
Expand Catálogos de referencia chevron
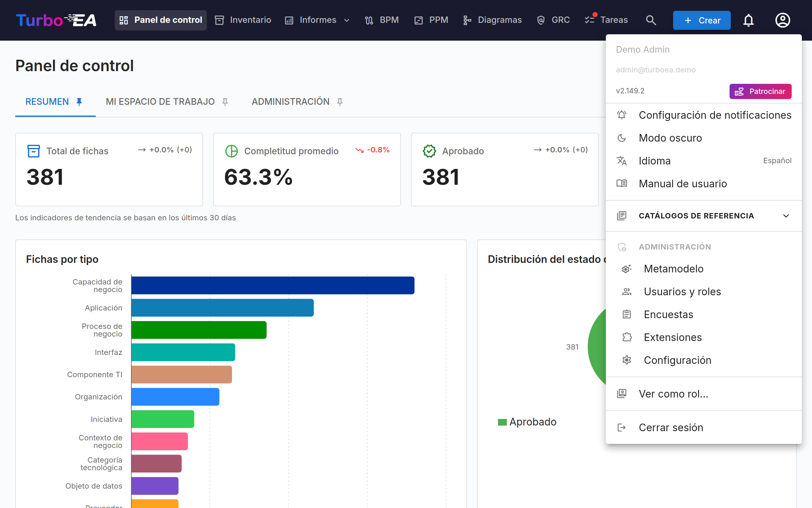click(x=786, y=216)
